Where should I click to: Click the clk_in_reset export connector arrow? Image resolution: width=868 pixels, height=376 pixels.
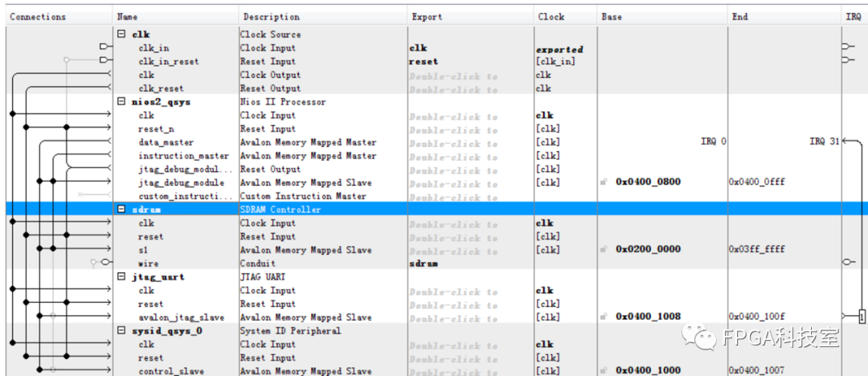(105, 60)
